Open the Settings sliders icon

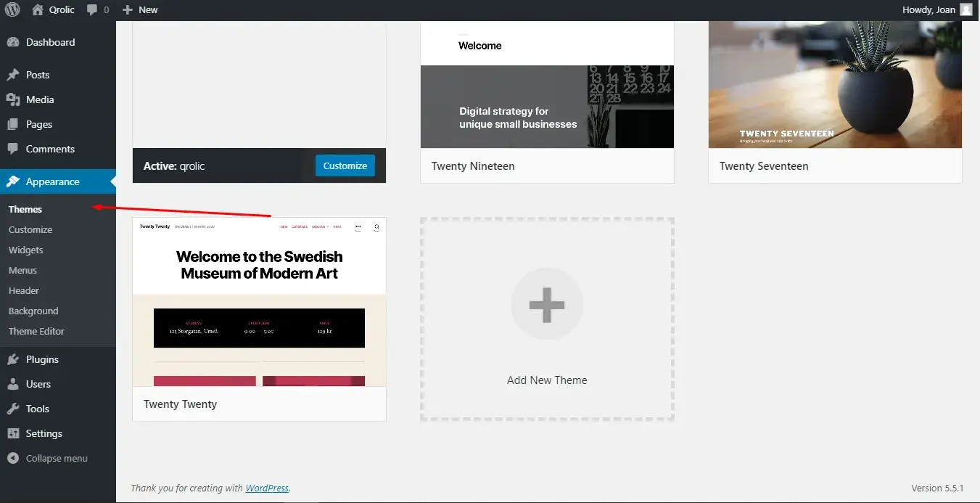tap(13, 433)
